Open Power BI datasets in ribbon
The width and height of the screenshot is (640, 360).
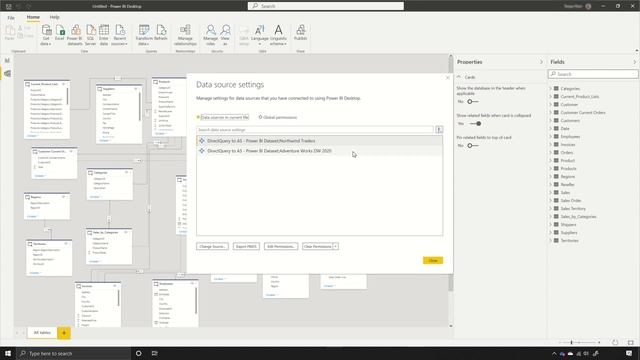[x=75, y=35]
